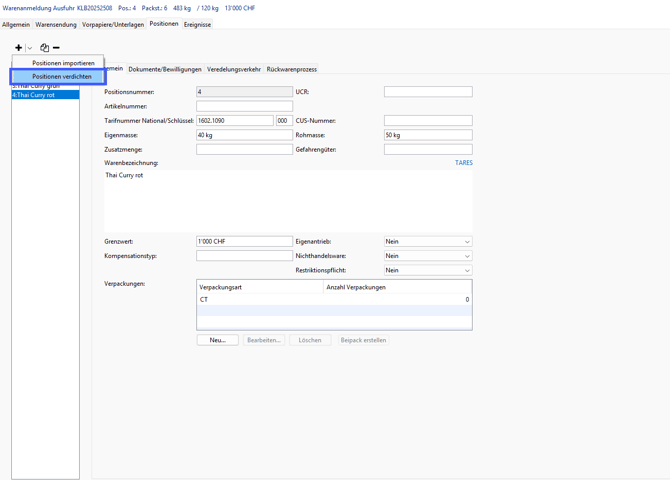This screenshot has width=670, height=480.
Task: Click the Gefahrengüter input field
Action: point(428,149)
